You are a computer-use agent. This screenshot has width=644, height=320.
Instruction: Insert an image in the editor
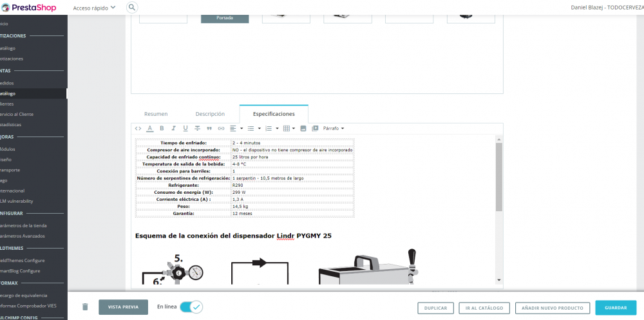(x=303, y=129)
